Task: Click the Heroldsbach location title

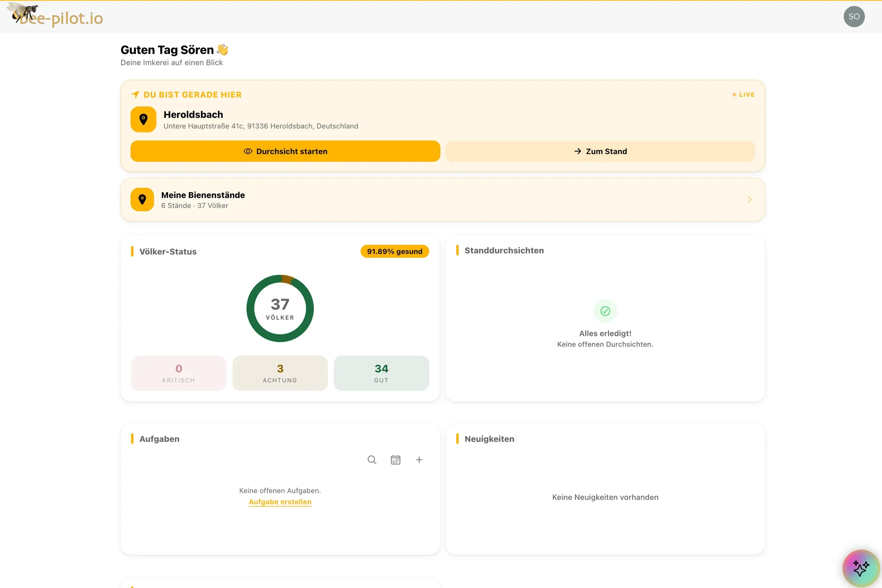Action: [193, 114]
